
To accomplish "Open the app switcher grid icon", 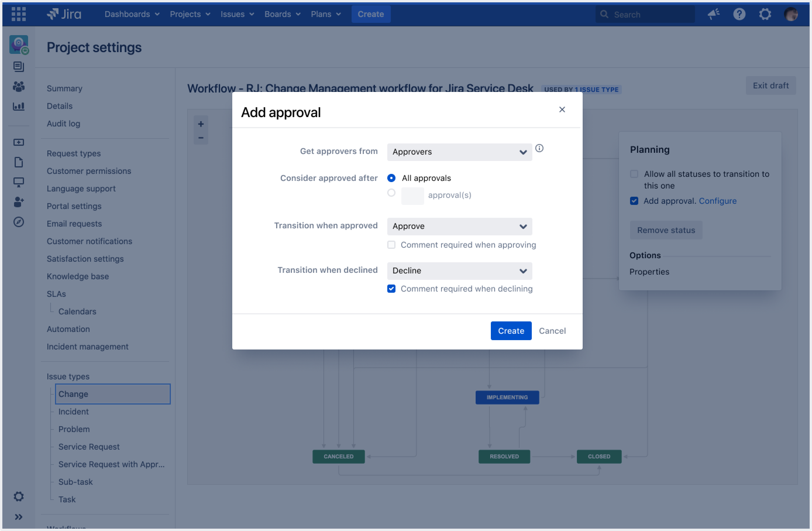I will click(x=18, y=14).
